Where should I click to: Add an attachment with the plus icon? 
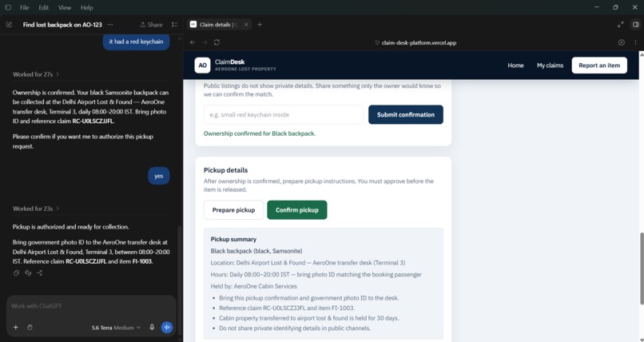(x=16, y=328)
